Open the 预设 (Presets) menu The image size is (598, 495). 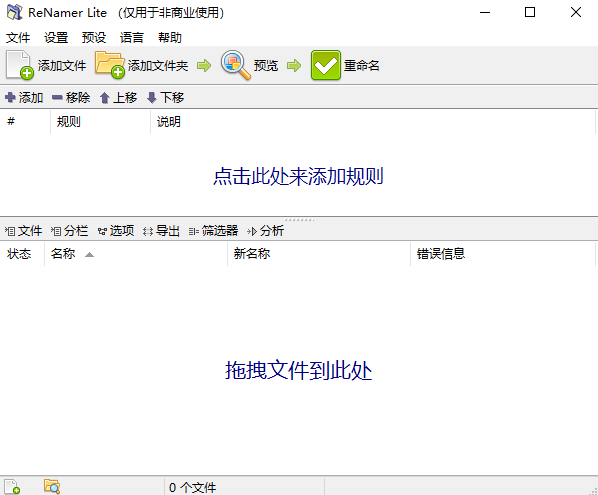tap(94, 37)
